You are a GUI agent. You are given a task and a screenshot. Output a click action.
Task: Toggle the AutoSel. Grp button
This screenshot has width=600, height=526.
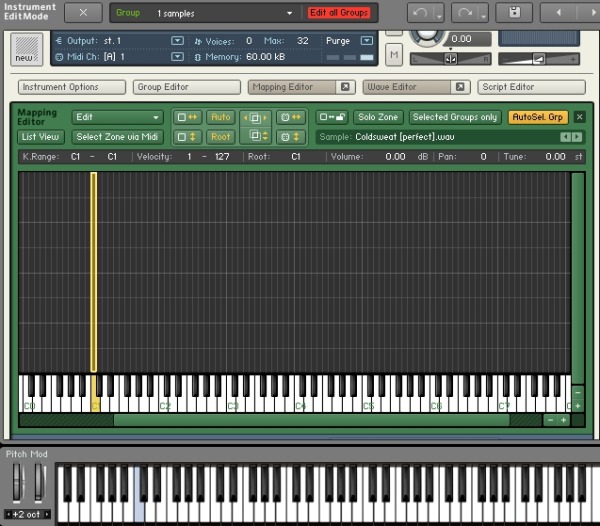(538, 117)
